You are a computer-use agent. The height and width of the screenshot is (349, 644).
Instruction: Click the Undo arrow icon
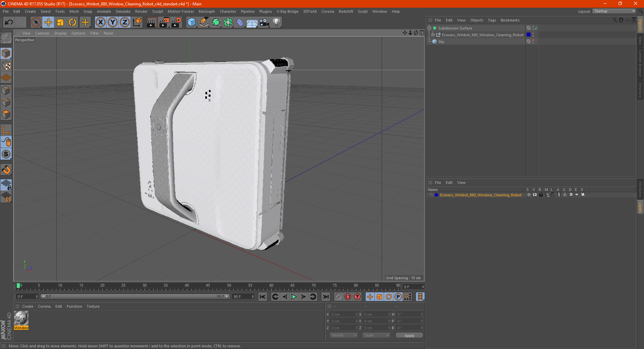(9, 22)
